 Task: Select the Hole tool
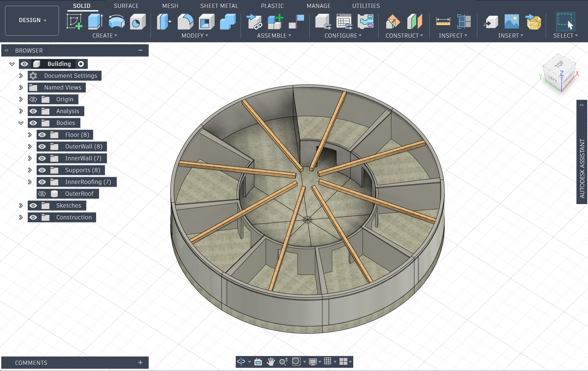click(138, 22)
